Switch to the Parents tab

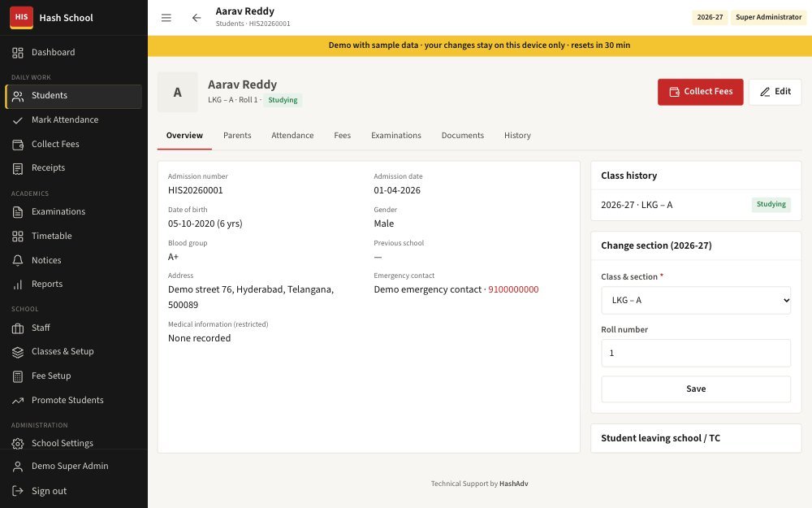pyautogui.click(x=237, y=135)
